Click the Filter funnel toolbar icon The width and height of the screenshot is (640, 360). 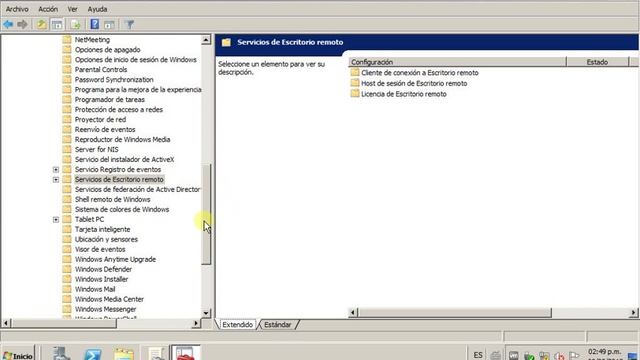[129, 24]
